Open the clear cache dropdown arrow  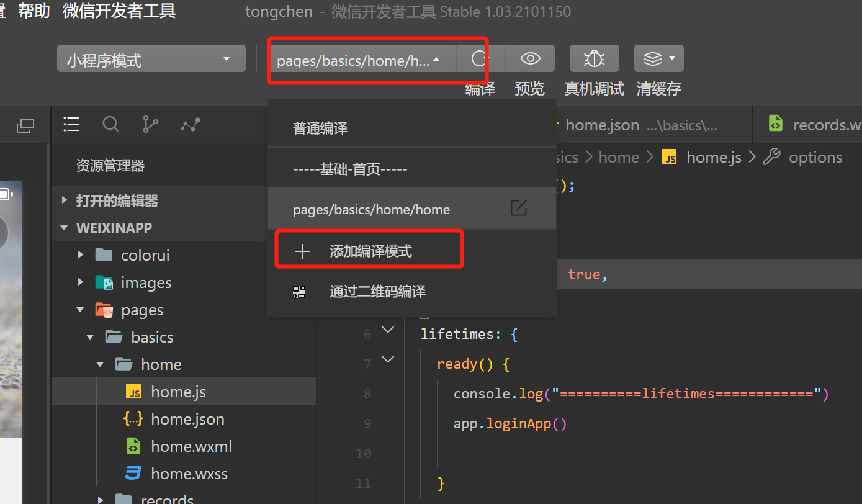pyautogui.click(x=673, y=59)
